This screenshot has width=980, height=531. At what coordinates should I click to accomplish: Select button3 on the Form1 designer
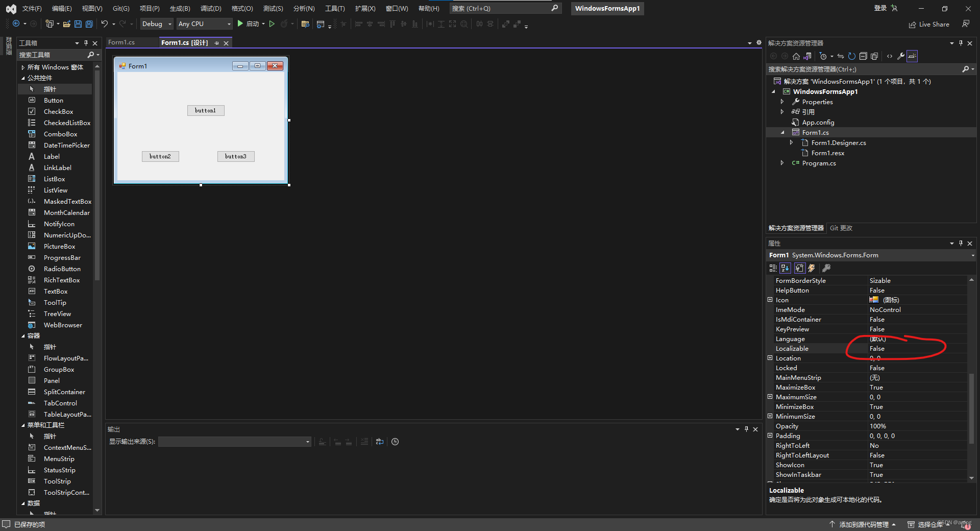(x=236, y=156)
